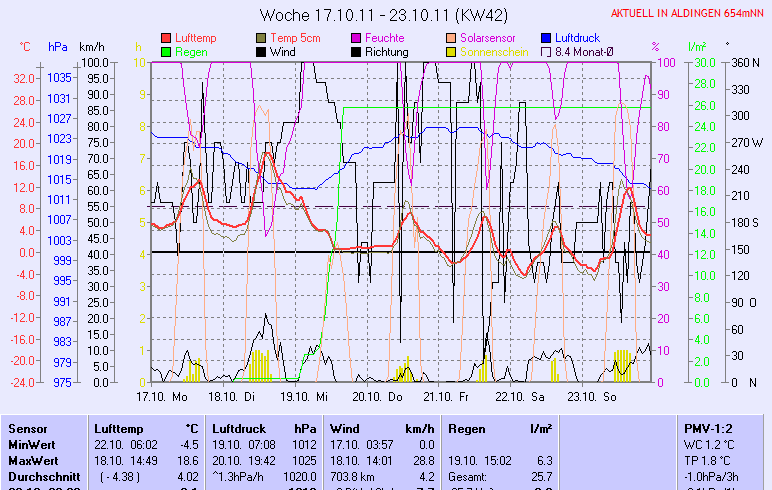Click the 8.4 Monat-Ø legend box
772x490 pixels.
pos(547,51)
